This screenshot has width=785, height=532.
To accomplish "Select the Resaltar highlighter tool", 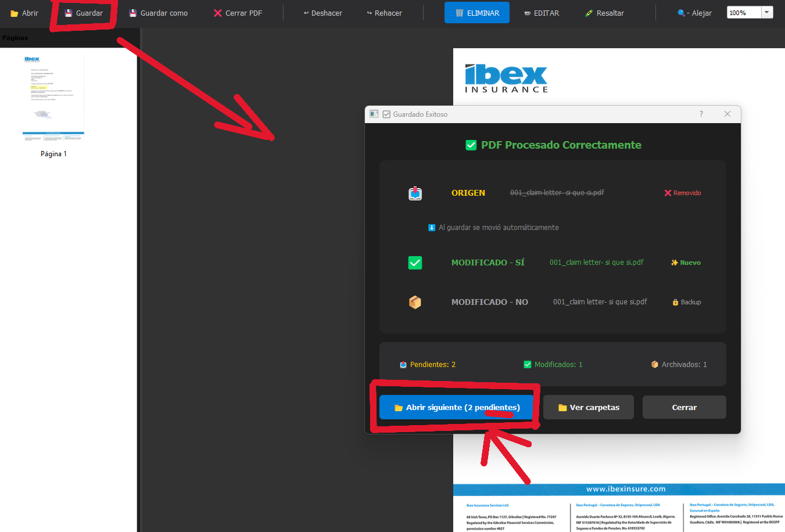I will (x=604, y=13).
